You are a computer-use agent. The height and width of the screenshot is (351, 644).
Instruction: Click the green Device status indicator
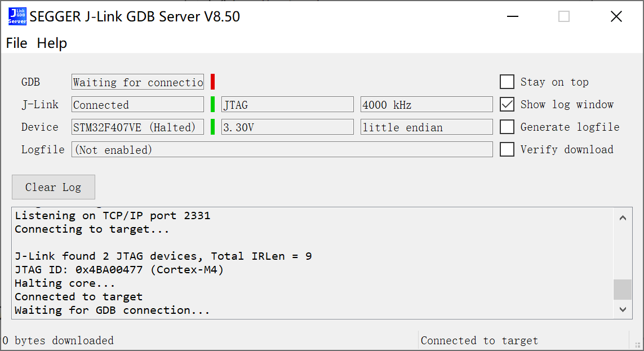(213, 127)
